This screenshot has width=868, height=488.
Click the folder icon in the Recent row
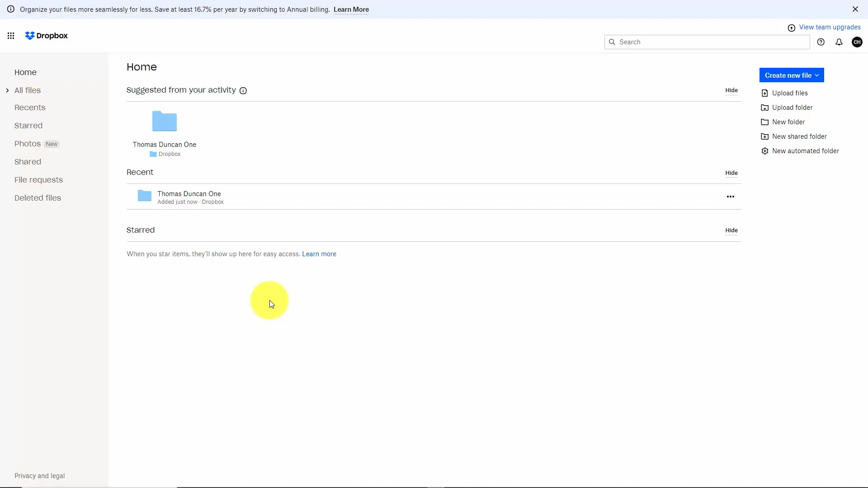[x=145, y=196]
